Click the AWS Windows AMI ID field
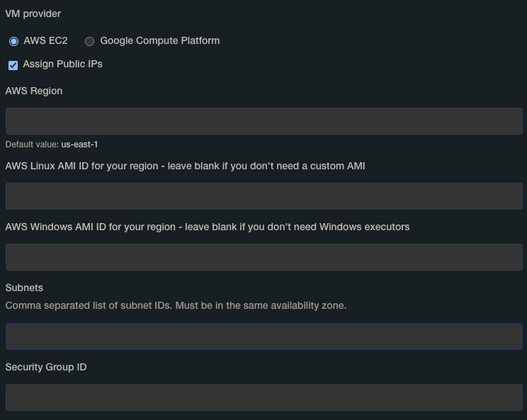 coord(263,257)
